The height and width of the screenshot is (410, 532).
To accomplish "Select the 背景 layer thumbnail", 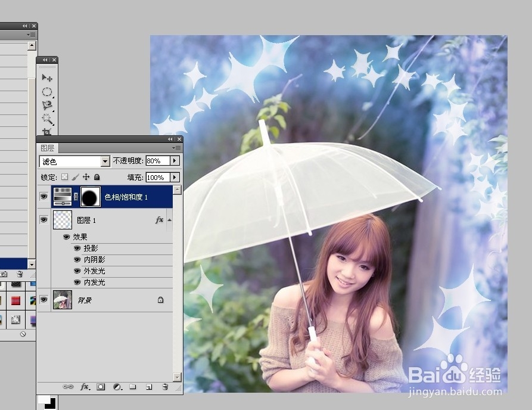I will (63, 300).
